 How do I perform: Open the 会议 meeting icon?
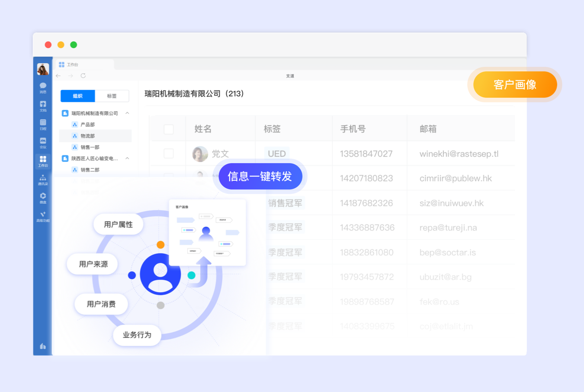[43, 142]
